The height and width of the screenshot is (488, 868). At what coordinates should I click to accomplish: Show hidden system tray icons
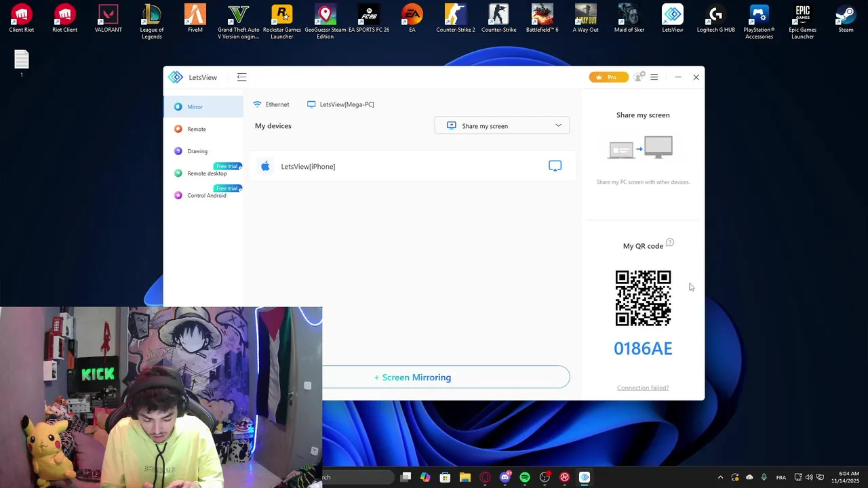point(720,477)
